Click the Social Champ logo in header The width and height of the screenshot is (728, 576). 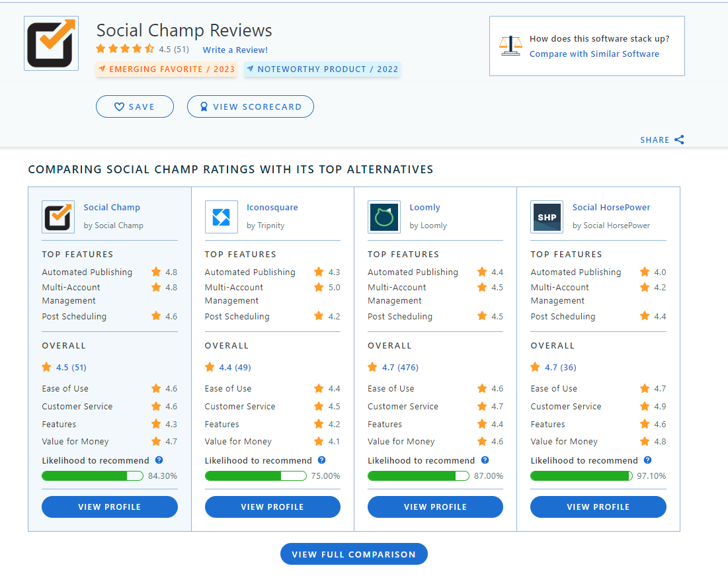tap(51, 43)
